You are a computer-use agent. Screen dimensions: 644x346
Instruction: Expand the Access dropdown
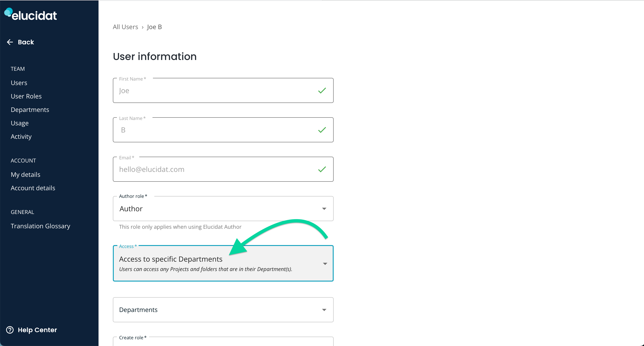tap(325, 263)
